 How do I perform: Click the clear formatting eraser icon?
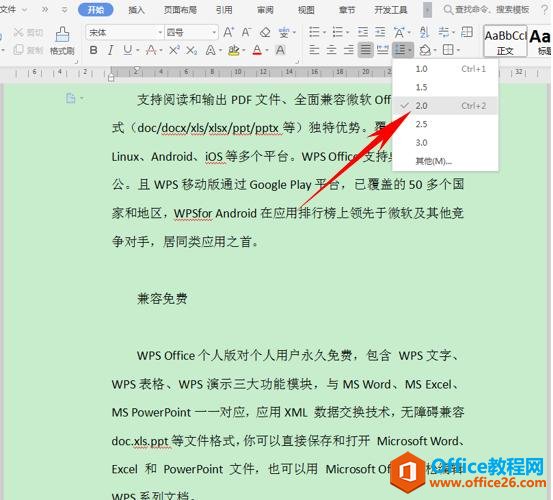(265, 32)
